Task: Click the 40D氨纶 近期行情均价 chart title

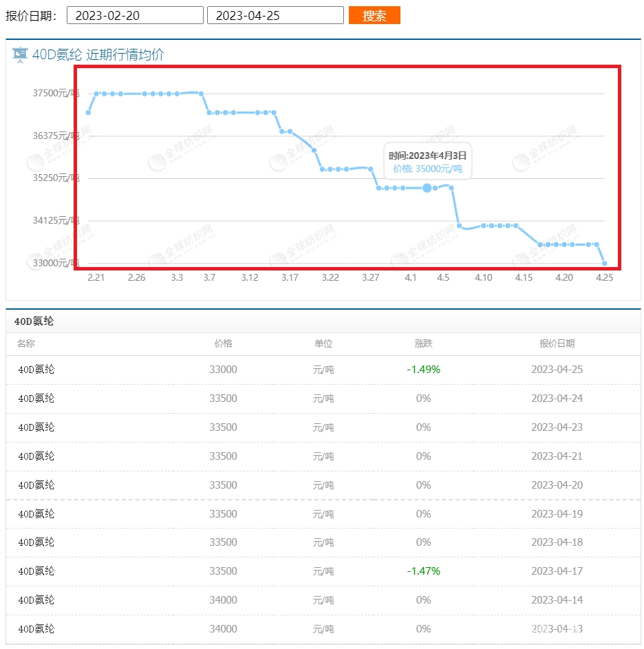Action: tap(98, 55)
